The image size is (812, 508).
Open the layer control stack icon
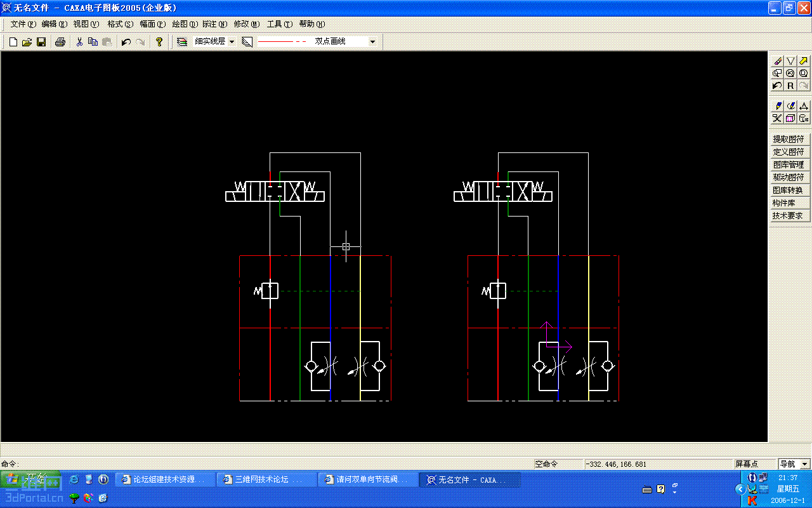(182, 42)
